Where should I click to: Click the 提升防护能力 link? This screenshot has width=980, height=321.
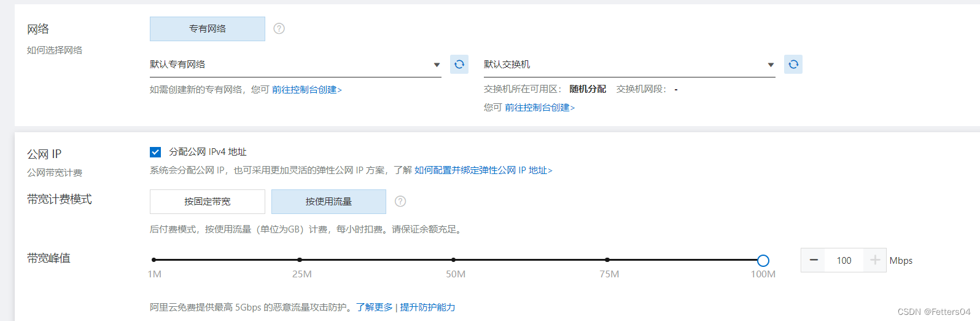pos(427,307)
